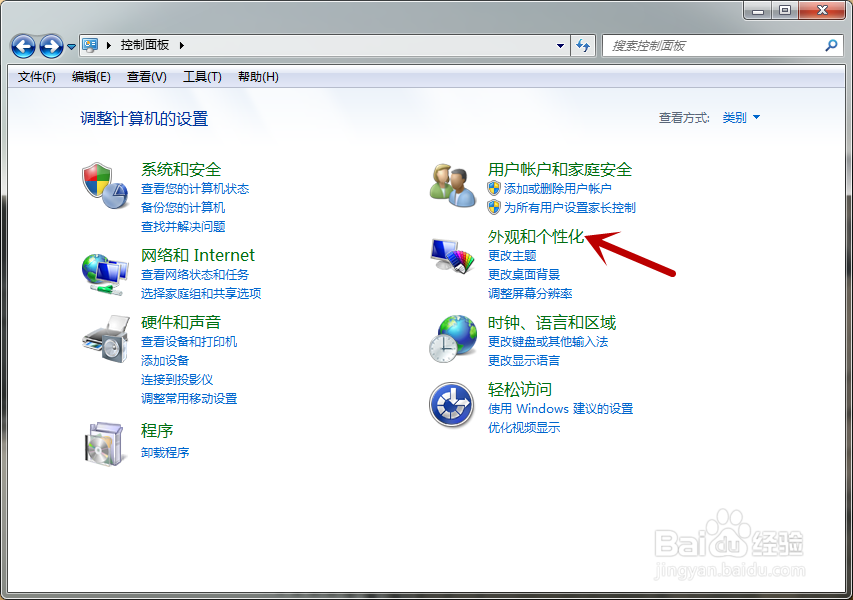Open the 外观和个性化 category heading
The width and height of the screenshot is (853, 600).
tap(536, 237)
